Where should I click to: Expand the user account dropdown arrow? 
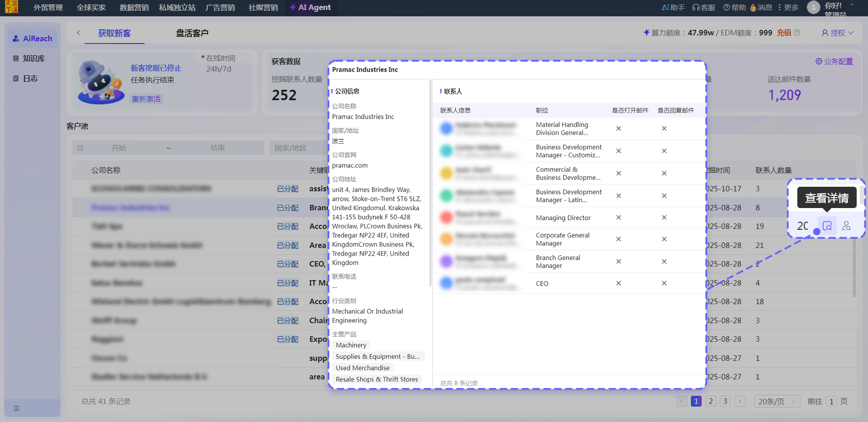click(x=852, y=5)
